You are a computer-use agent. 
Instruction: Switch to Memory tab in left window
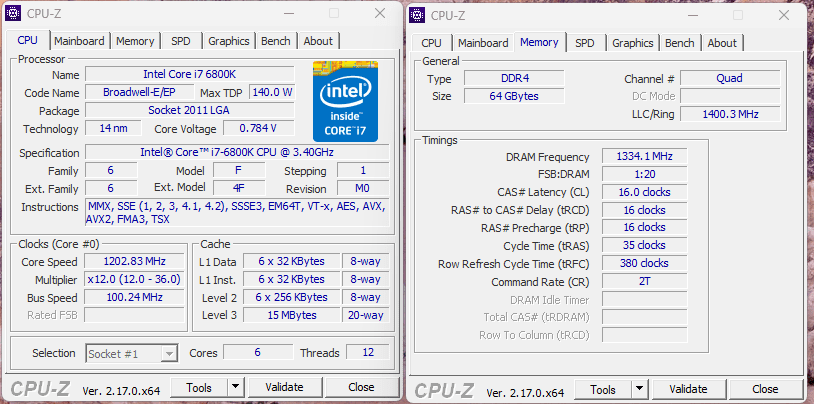point(135,41)
